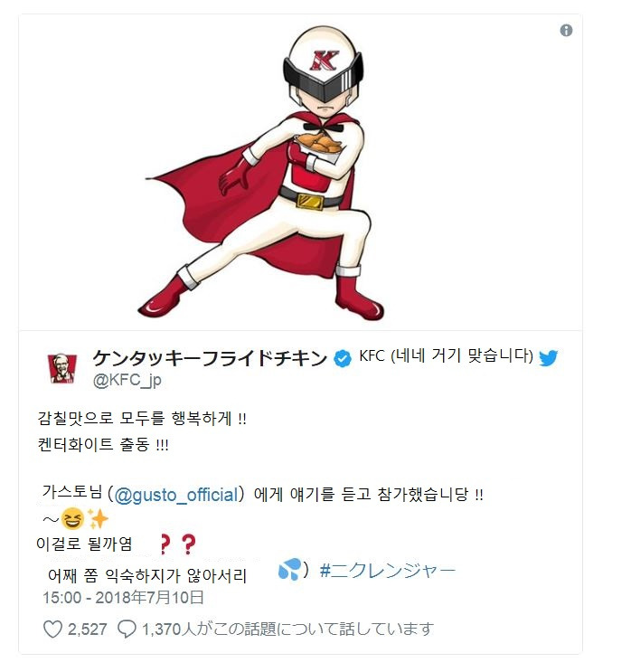Screen dimensions: 631x672
Task: Click the Twitter bird logo
Action: [x=548, y=358]
